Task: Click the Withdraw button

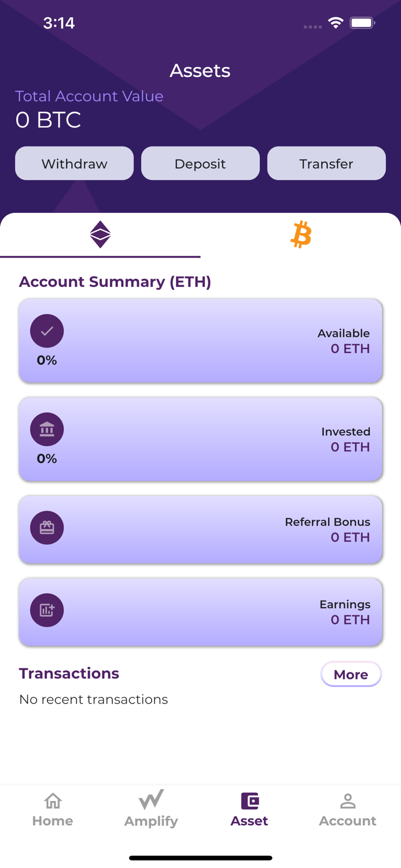Action: 74,163
